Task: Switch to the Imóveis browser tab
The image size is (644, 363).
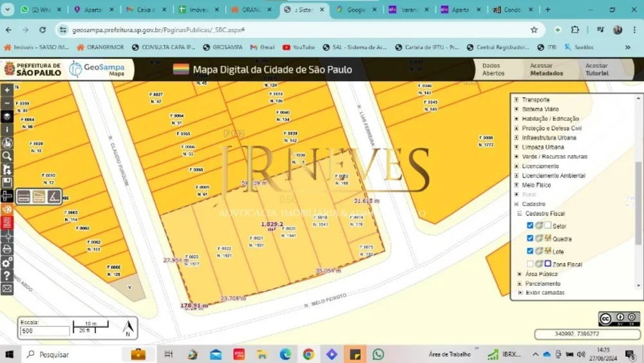Action: pos(199,10)
